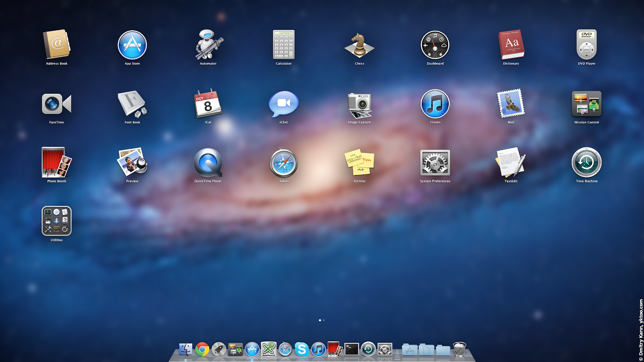
Task: Launch Photo Booth from the Launchpad grid
Action: 56,162
